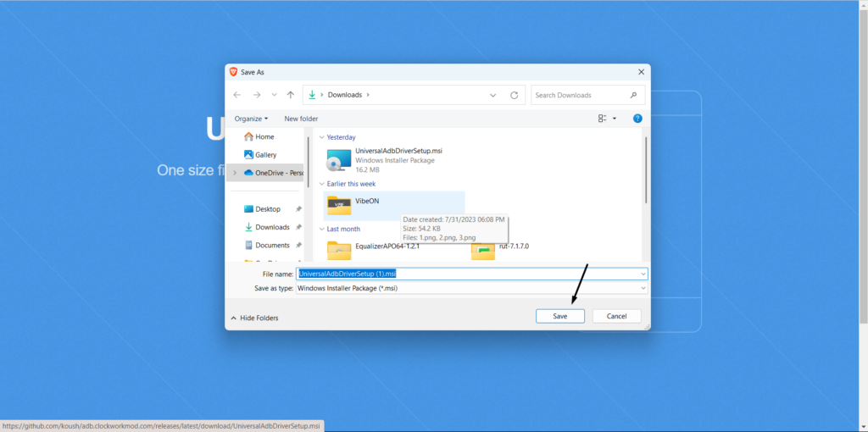Expand the OneDrive tree item
The height and width of the screenshot is (432, 868).
click(235, 173)
